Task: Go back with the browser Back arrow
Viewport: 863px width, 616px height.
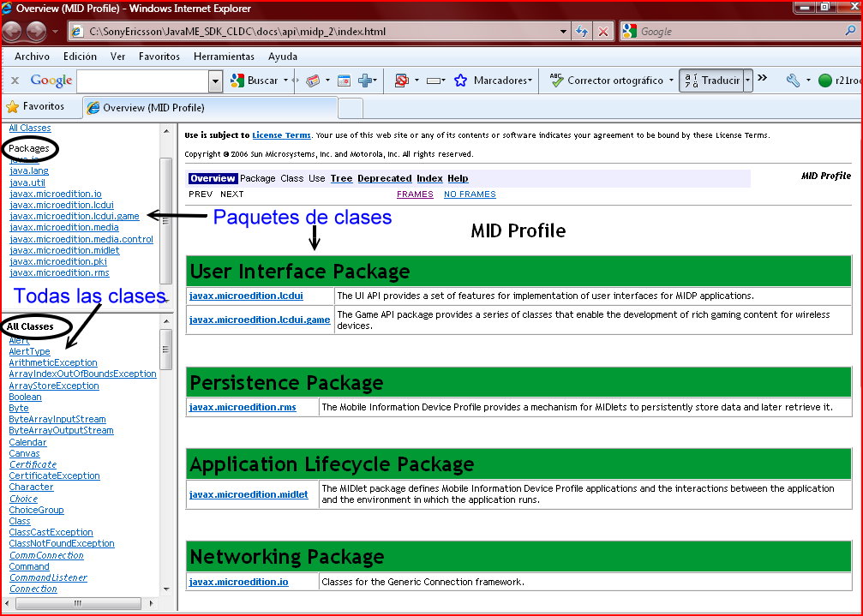Action: coord(11,32)
